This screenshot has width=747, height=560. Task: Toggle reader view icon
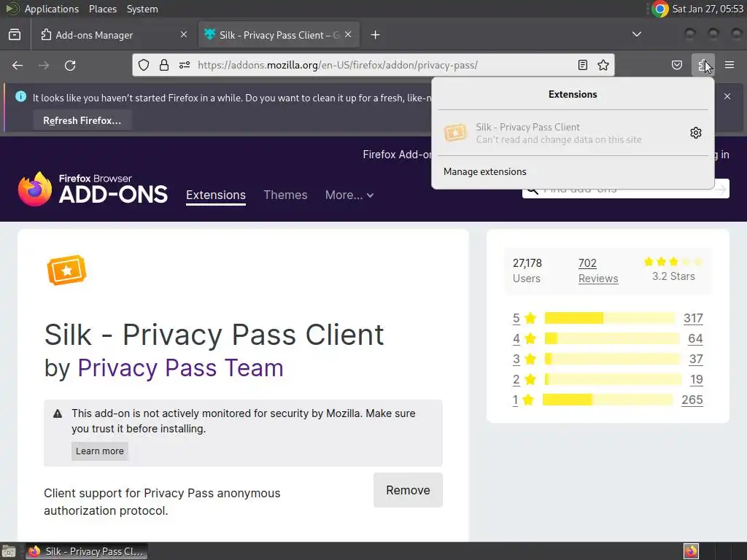tap(583, 65)
